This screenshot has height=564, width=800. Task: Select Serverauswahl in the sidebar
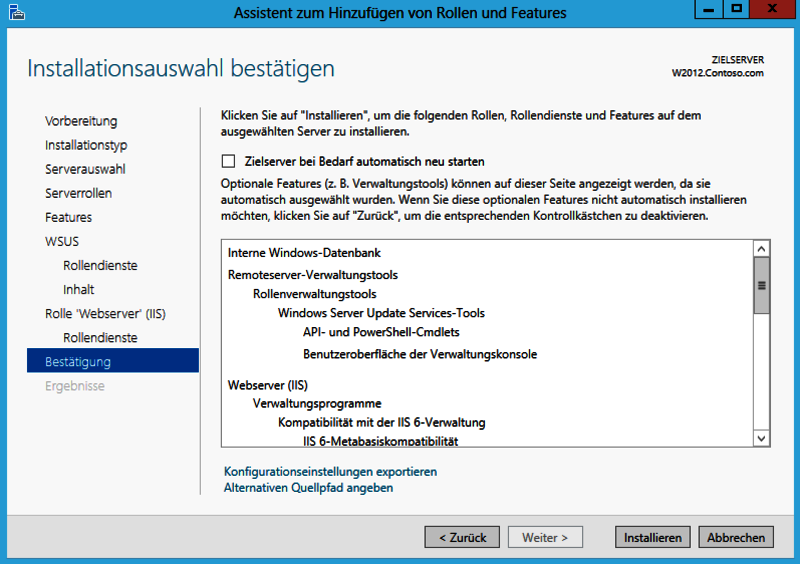[85, 169]
